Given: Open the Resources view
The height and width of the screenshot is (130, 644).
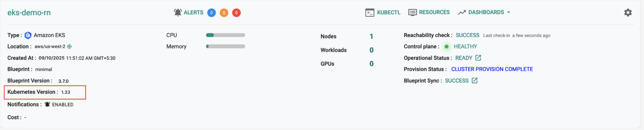Looking at the screenshot, I should click(434, 12).
